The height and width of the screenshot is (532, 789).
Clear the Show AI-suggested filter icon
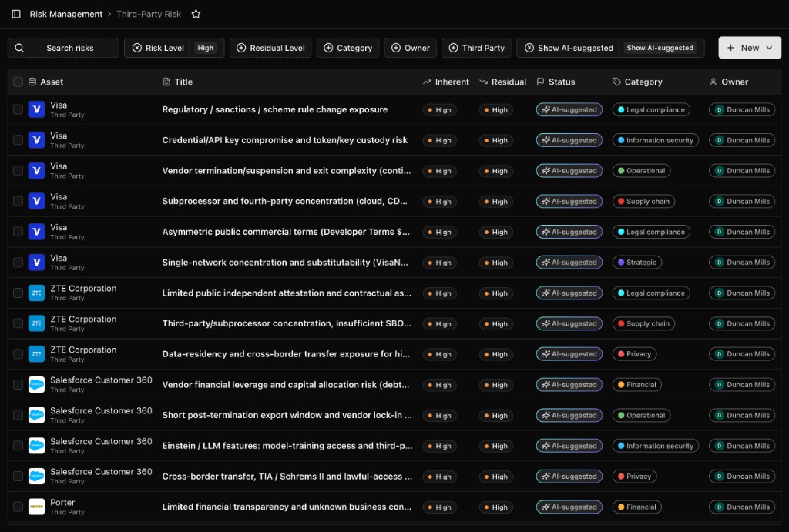coord(529,48)
